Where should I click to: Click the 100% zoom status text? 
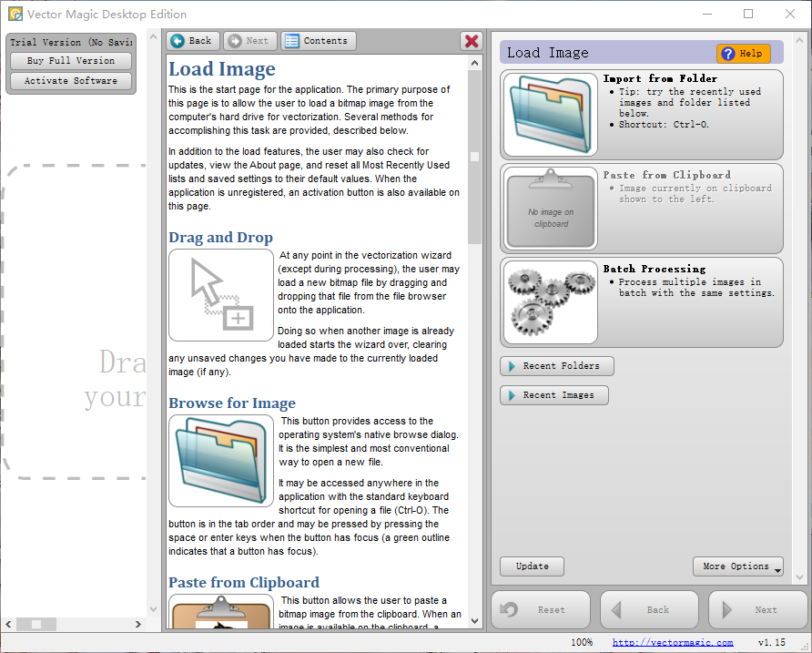point(582,643)
